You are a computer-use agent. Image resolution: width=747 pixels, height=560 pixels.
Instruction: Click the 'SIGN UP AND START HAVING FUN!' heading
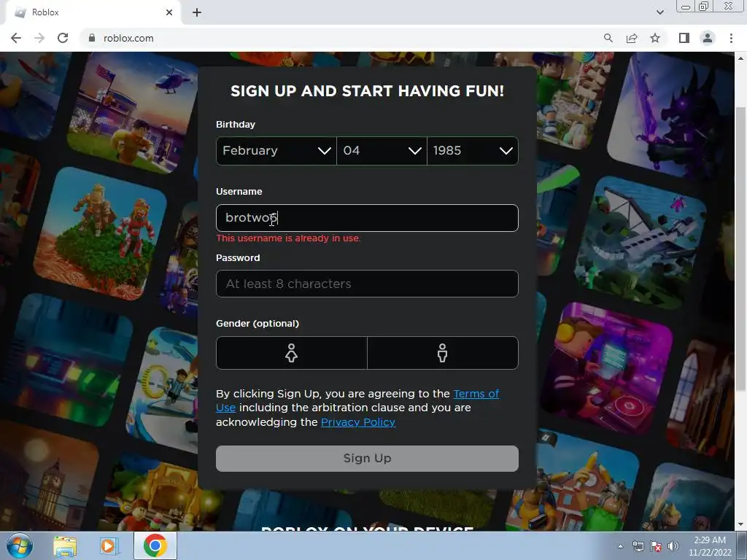(367, 91)
